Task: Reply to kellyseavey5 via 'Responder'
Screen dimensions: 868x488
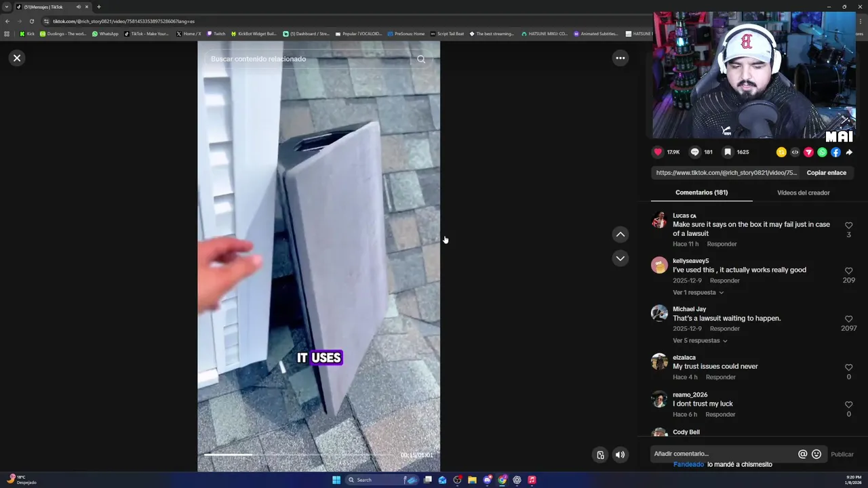Action: pos(725,281)
